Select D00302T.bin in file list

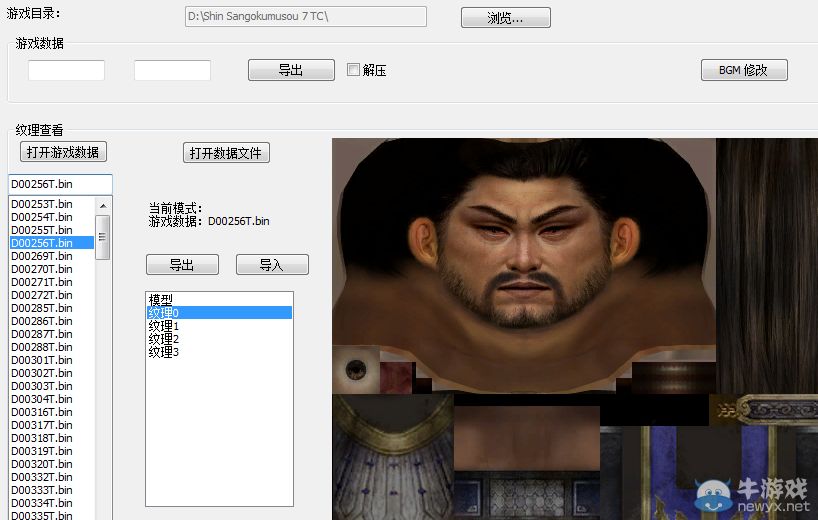tap(52, 373)
